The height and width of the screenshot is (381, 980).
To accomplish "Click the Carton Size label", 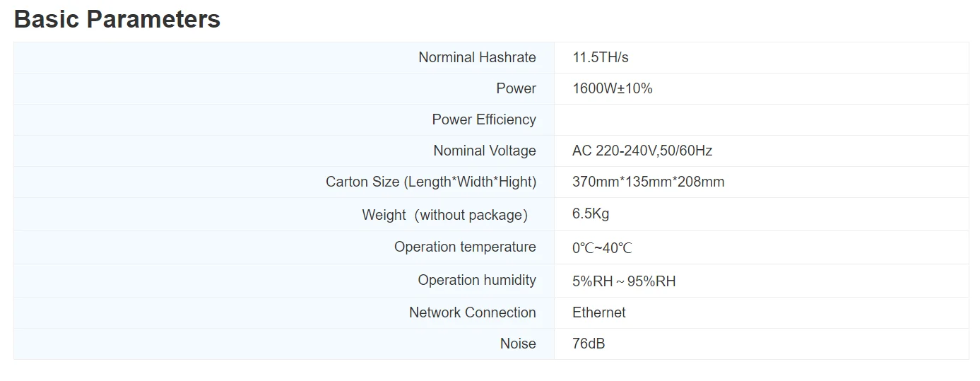I will (x=430, y=182).
